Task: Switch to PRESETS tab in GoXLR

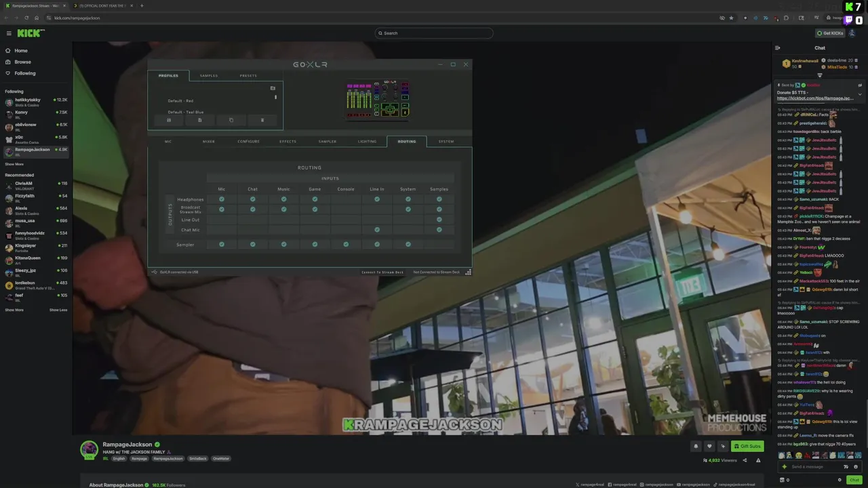Action: pyautogui.click(x=248, y=76)
